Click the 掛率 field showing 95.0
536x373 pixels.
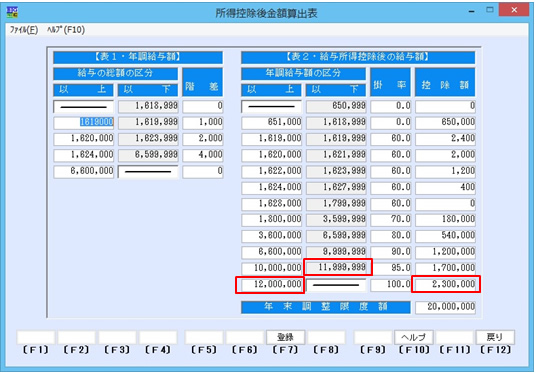click(391, 268)
